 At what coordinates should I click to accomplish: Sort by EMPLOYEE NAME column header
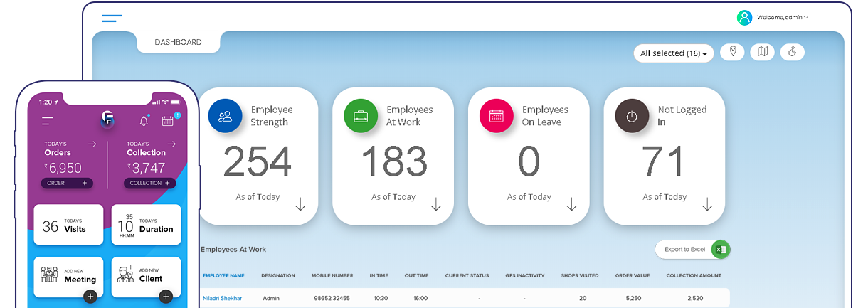pos(223,275)
